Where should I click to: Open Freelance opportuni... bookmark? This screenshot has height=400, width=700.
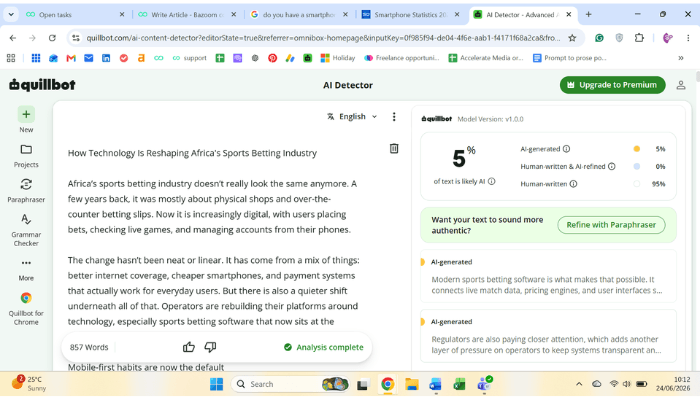click(x=402, y=58)
